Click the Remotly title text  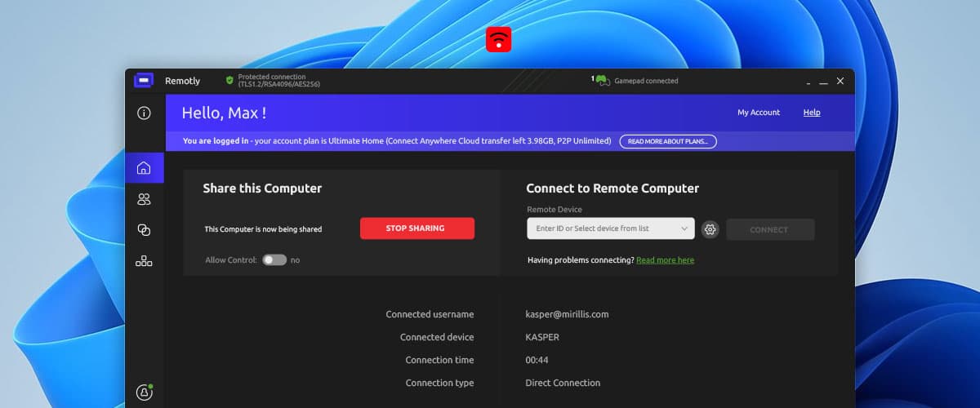click(183, 81)
